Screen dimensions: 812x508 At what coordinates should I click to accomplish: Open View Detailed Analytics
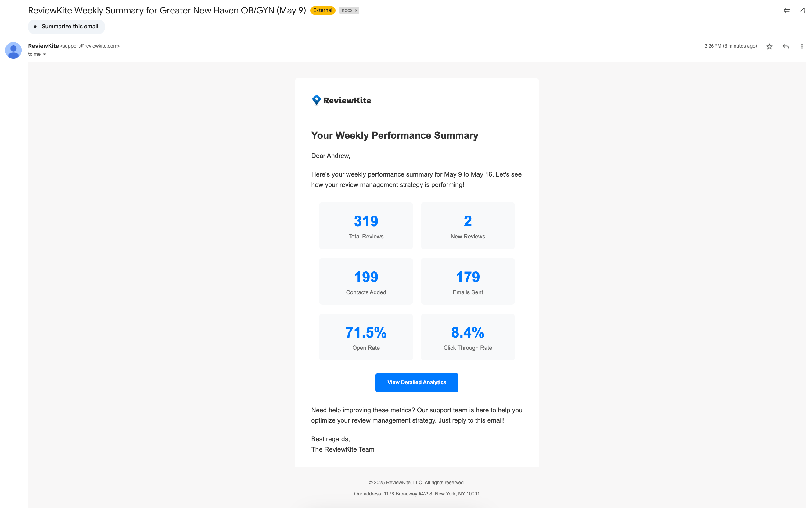point(417,382)
